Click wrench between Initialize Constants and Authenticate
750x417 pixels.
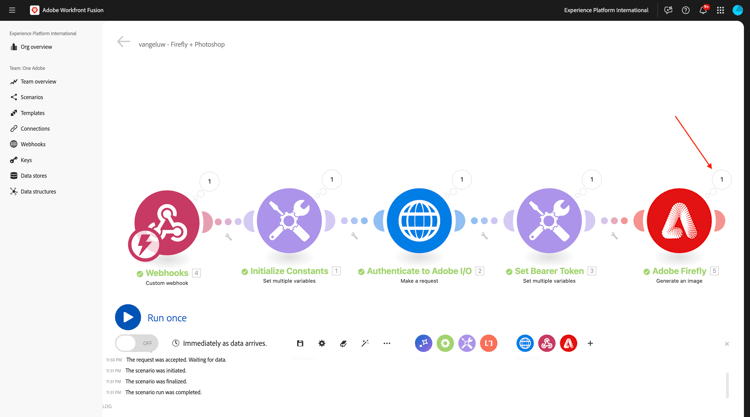pos(354,235)
